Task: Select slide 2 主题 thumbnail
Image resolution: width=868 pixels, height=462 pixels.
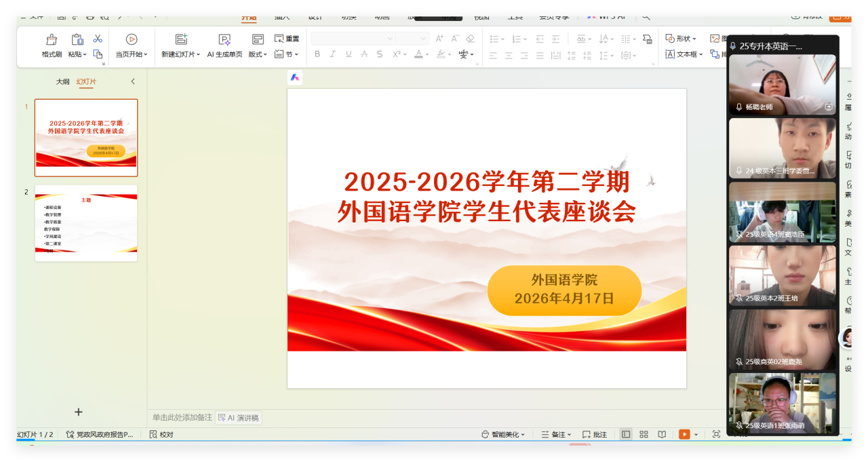Action: coord(86,223)
